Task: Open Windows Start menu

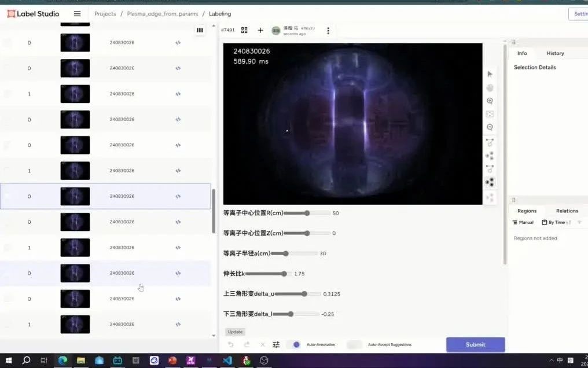Action: pos(8,360)
